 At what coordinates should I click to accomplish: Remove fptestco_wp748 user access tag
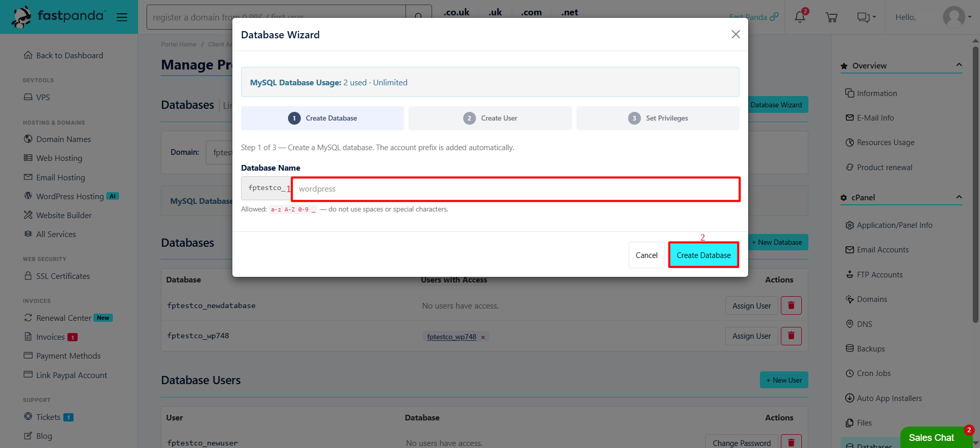(x=483, y=337)
